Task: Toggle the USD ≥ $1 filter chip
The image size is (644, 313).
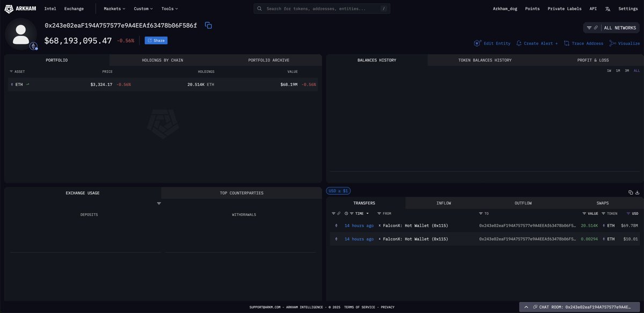Action: 339,191
